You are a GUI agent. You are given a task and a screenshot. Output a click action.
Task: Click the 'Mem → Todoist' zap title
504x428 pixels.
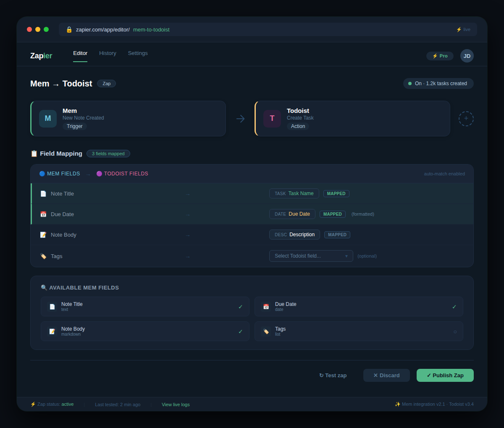click(61, 84)
